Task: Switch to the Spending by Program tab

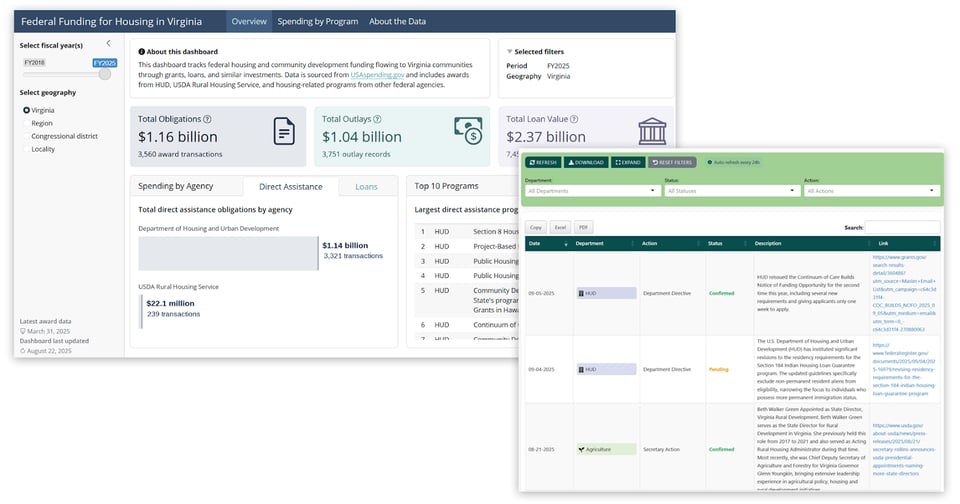Action: pyautogui.click(x=316, y=21)
